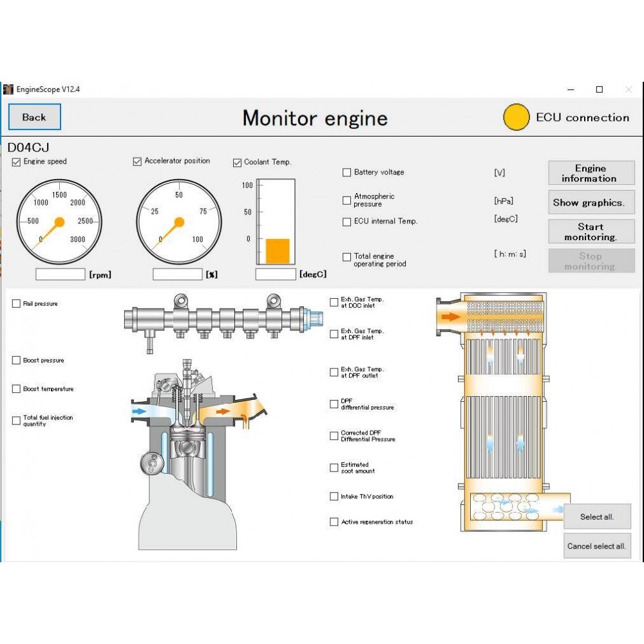This screenshot has width=644, height=644.
Task: Click the common rail diagram
Action: point(223,323)
